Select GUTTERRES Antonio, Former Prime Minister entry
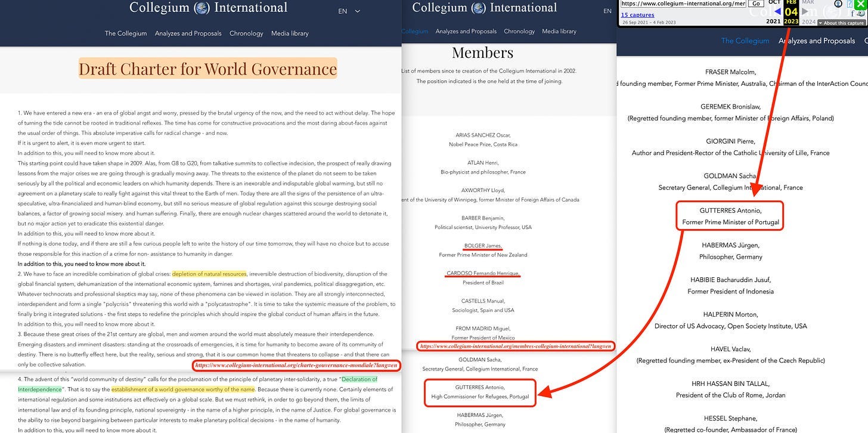This screenshot has width=868, height=433. [730, 216]
